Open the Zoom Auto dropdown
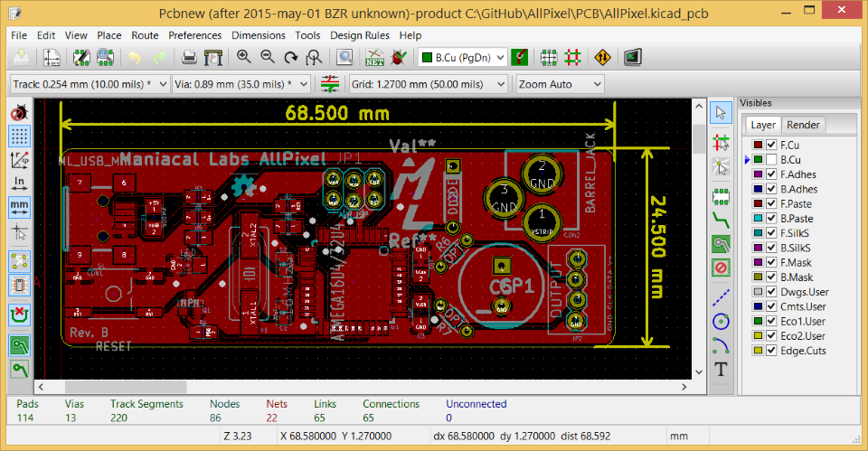This screenshot has height=451, width=868. pos(560,84)
